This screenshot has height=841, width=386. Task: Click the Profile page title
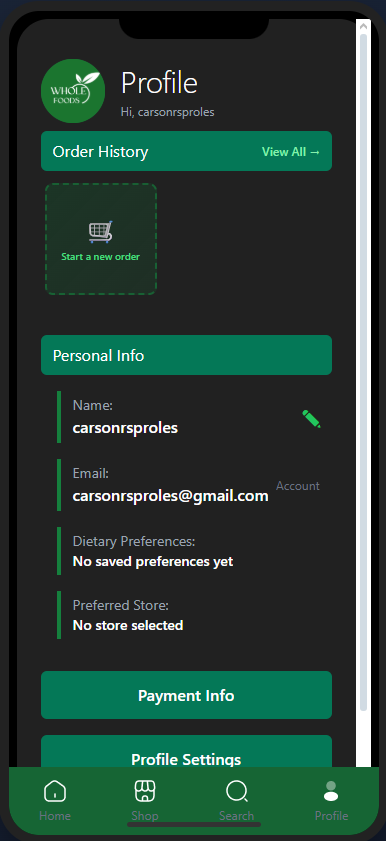tap(159, 83)
